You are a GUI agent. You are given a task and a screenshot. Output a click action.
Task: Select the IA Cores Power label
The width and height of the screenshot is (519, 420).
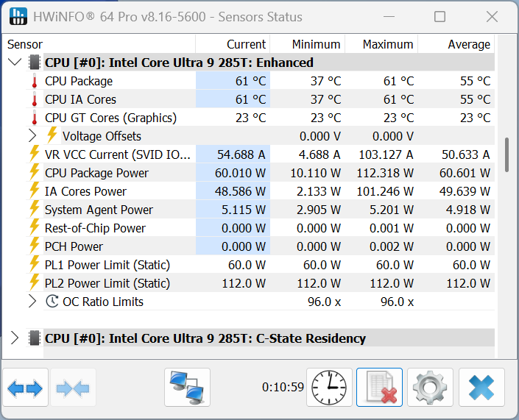point(85,191)
